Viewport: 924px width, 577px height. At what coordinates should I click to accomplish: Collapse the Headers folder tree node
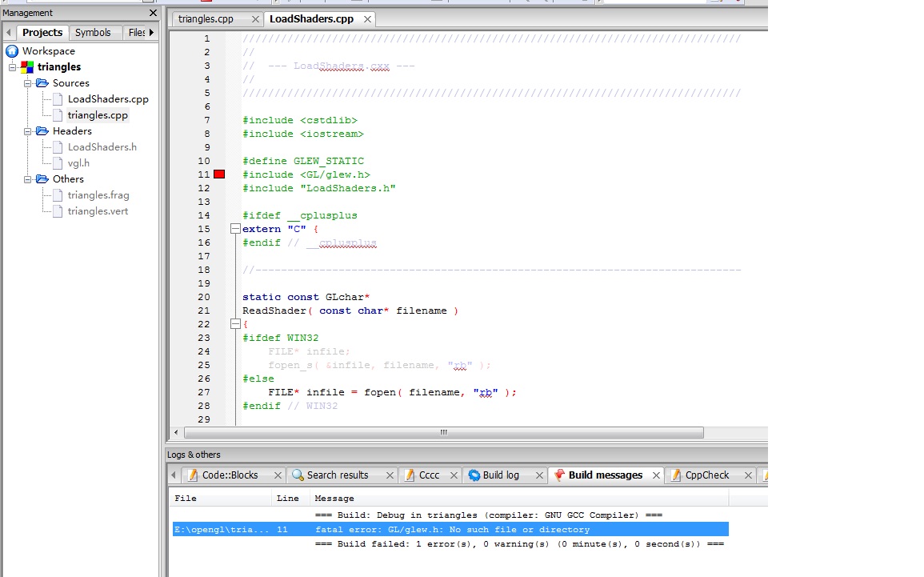click(28, 131)
